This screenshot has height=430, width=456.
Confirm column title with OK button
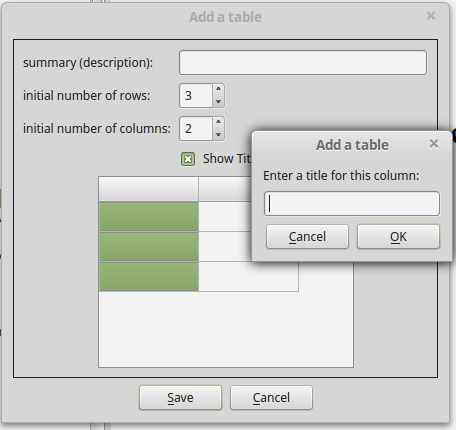tap(398, 237)
